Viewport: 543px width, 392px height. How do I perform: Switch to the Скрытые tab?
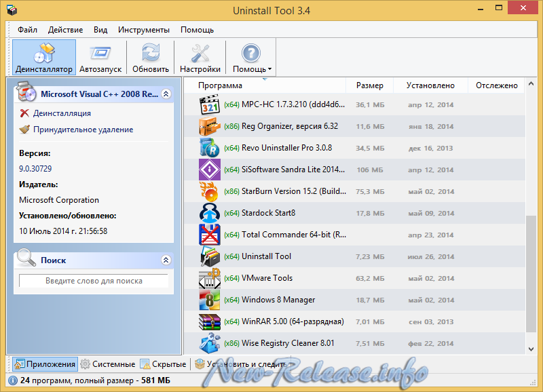[x=163, y=364]
